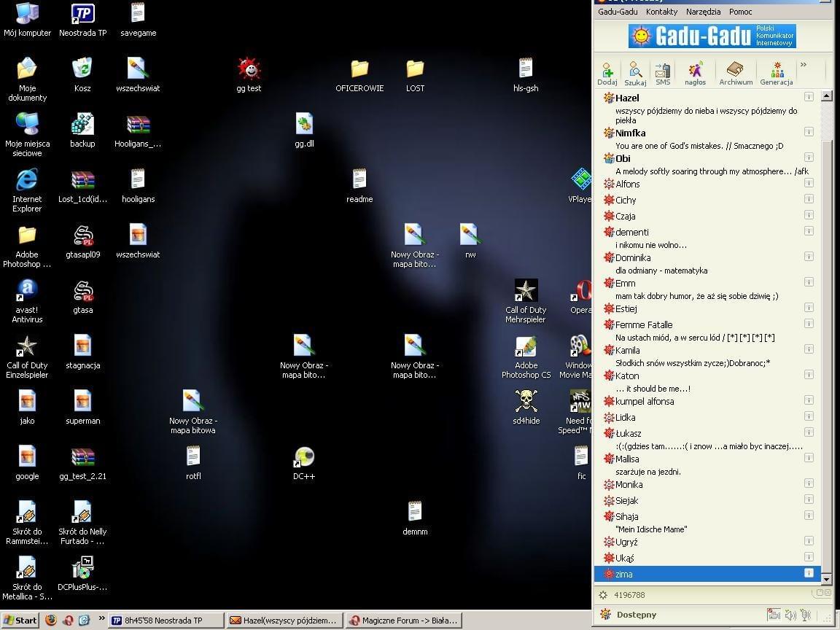Switch to the Hazel chat taskbar button
The image size is (840, 630).
(284, 621)
